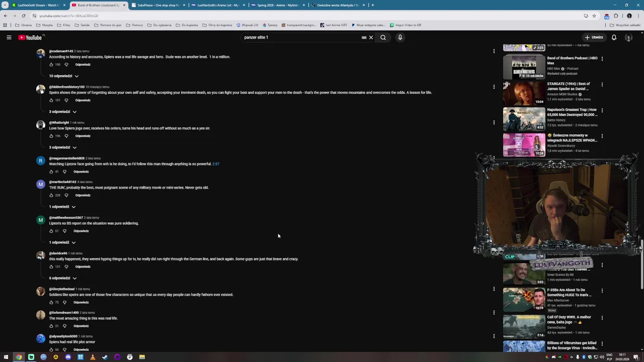
Task: Switch to LustVanGoth's Anime List tab
Action: [x=218, y=5]
